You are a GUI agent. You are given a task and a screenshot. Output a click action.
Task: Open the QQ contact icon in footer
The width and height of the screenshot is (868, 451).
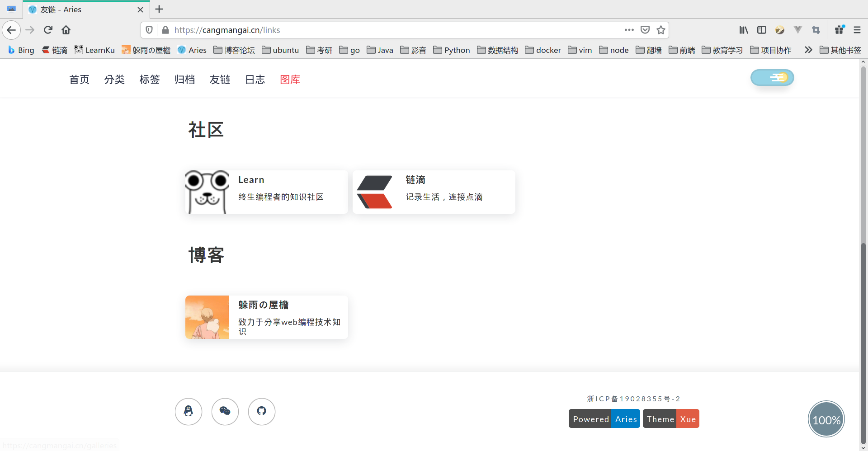tap(189, 412)
